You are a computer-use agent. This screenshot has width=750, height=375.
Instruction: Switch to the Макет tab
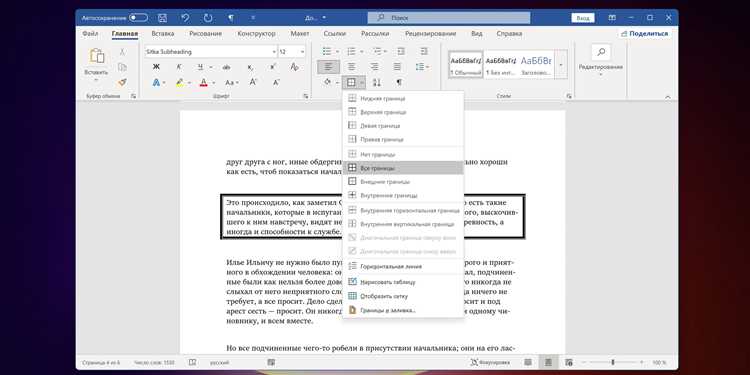tap(299, 34)
